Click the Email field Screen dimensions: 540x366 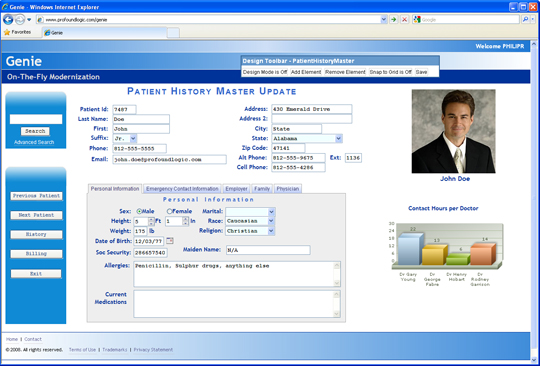click(169, 159)
